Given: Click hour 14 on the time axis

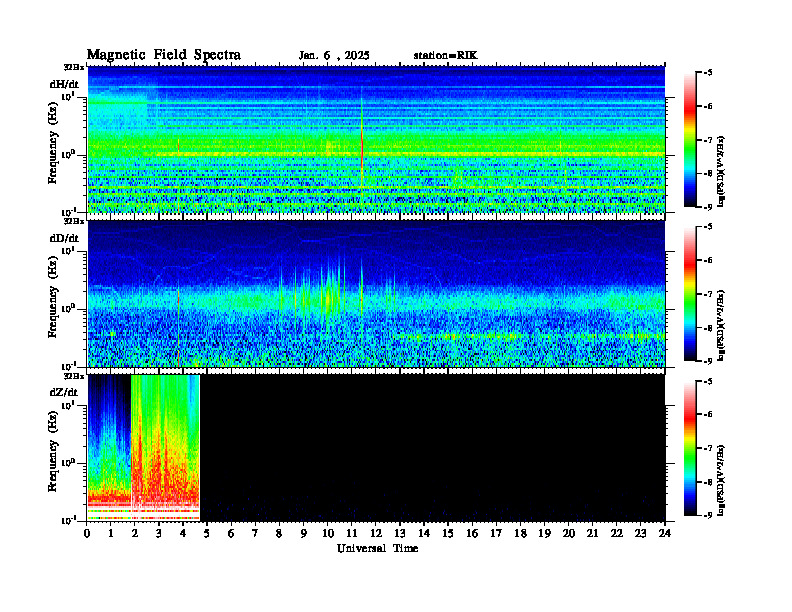Looking at the screenshot, I should pos(424,534).
